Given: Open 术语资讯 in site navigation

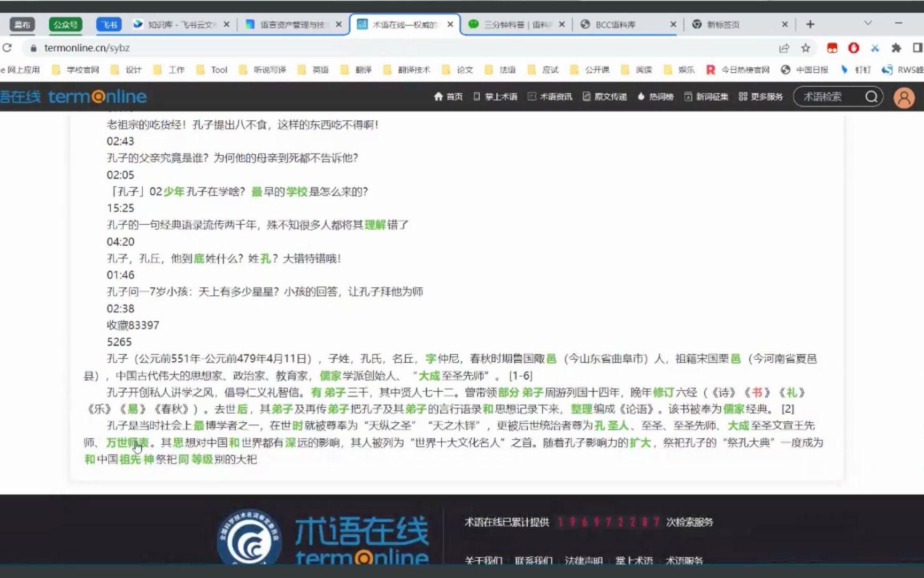Looking at the screenshot, I should click(550, 97).
